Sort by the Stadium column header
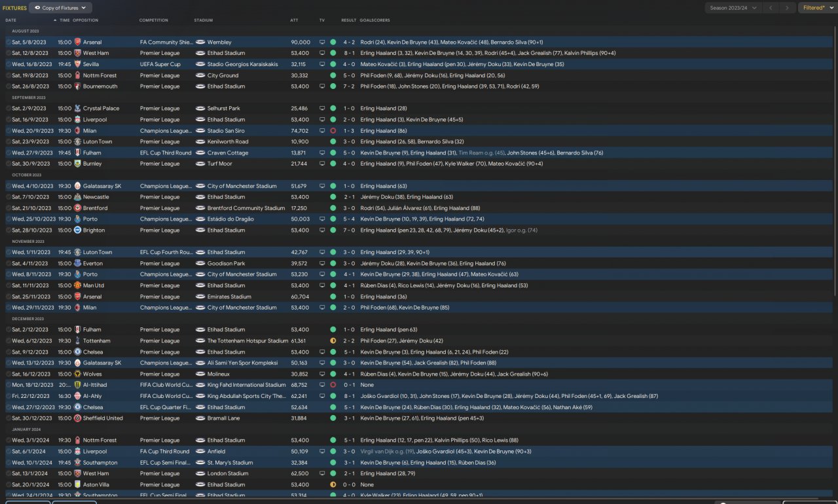The height and width of the screenshot is (504, 838). point(204,20)
